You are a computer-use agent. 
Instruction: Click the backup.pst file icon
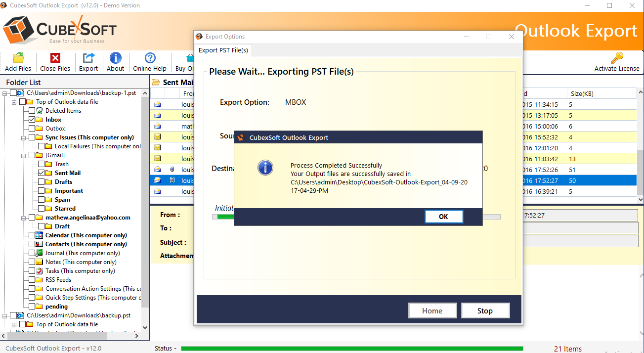coord(20,315)
